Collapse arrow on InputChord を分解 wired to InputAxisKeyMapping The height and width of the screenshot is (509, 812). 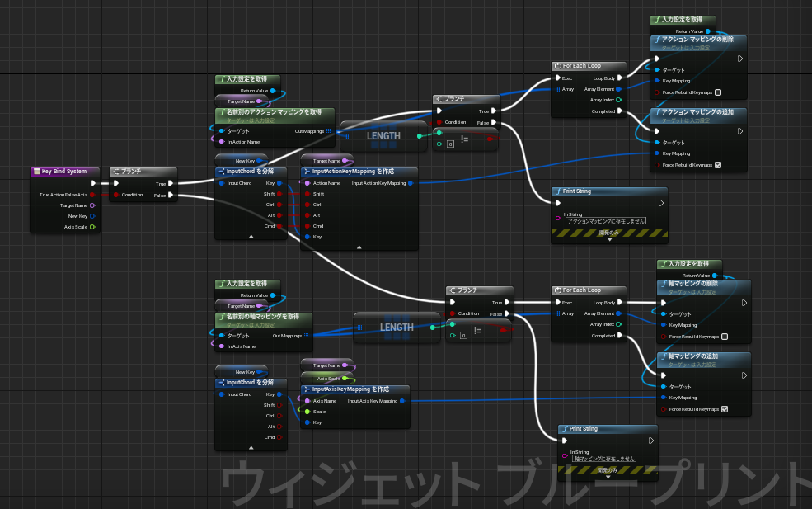251,447
